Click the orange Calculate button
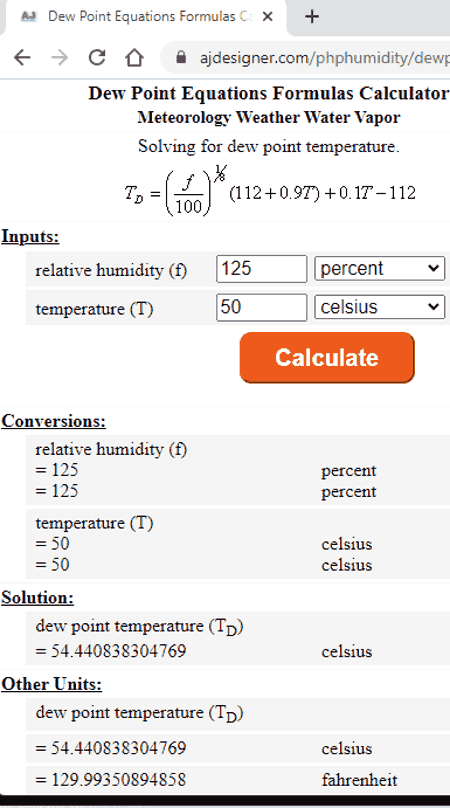 point(327,358)
